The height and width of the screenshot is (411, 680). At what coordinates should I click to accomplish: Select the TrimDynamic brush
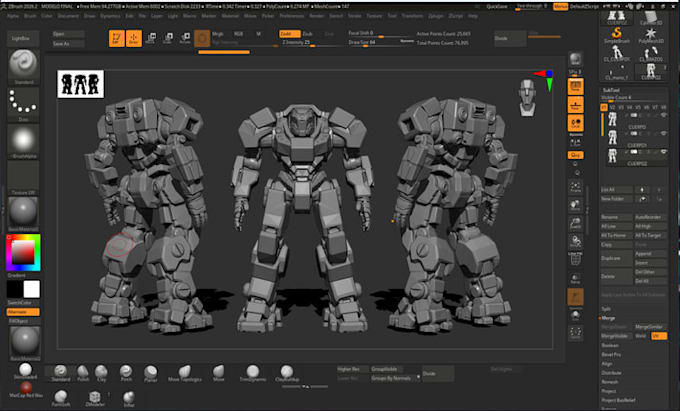tap(253, 373)
